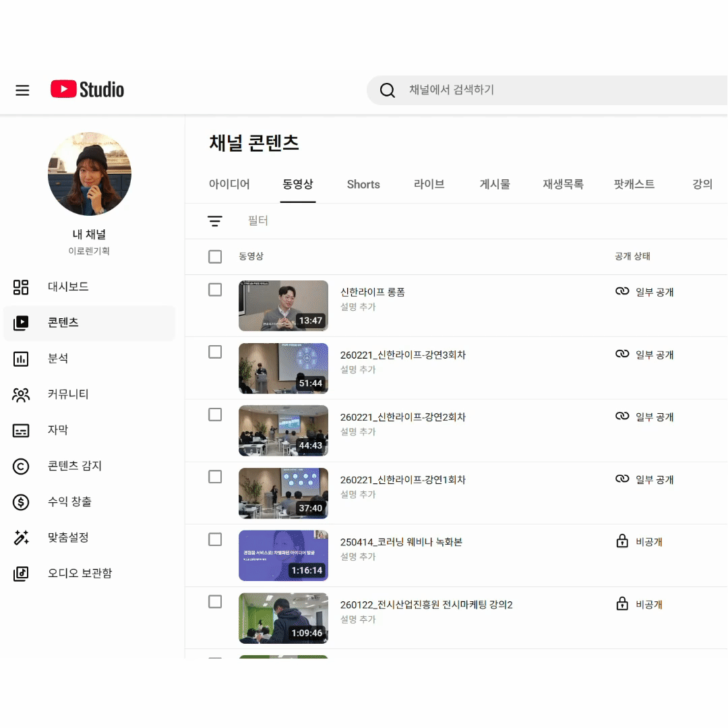728x728 pixels.
Task: Select 콘텐츠 in the sidebar
Action: 89,323
